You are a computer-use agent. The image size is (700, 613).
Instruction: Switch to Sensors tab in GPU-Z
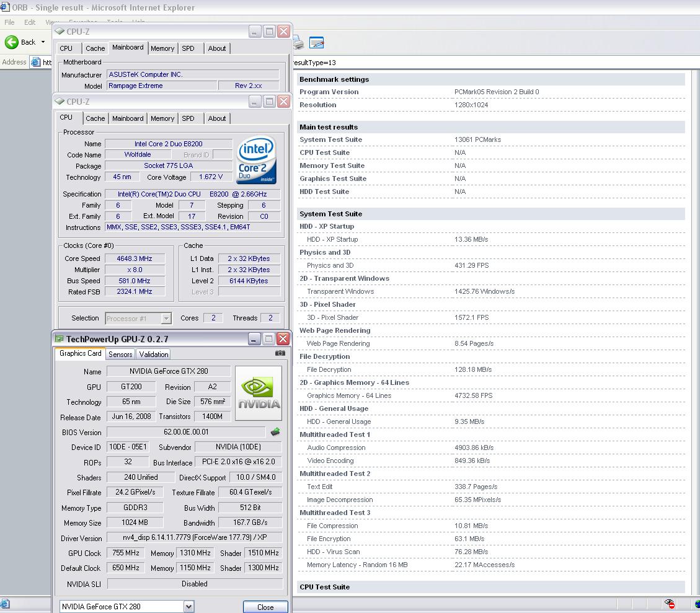click(120, 355)
